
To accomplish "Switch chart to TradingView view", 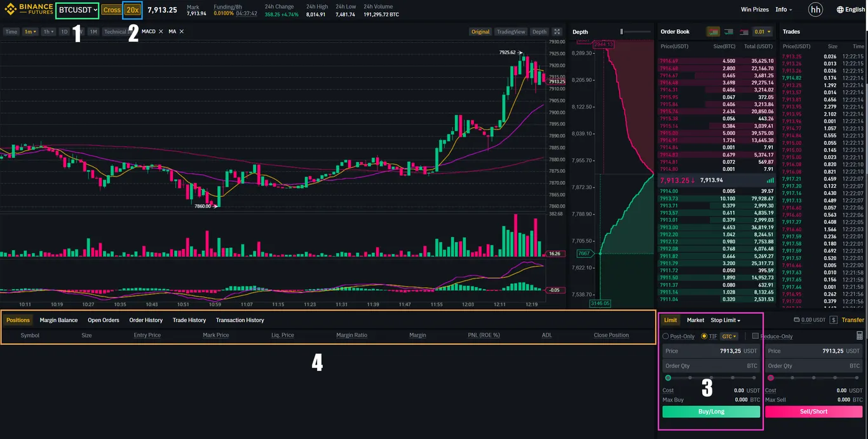I will (x=511, y=32).
